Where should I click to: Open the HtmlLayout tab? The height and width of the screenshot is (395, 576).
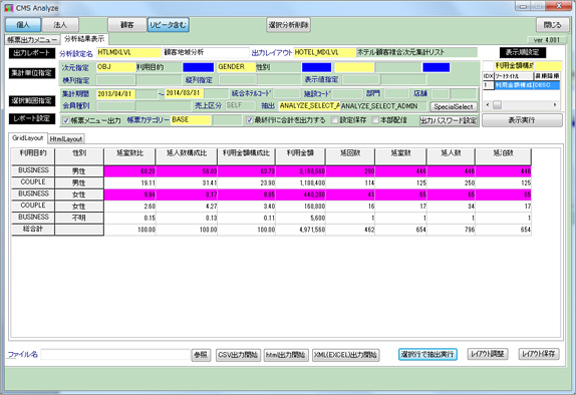(x=66, y=139)
